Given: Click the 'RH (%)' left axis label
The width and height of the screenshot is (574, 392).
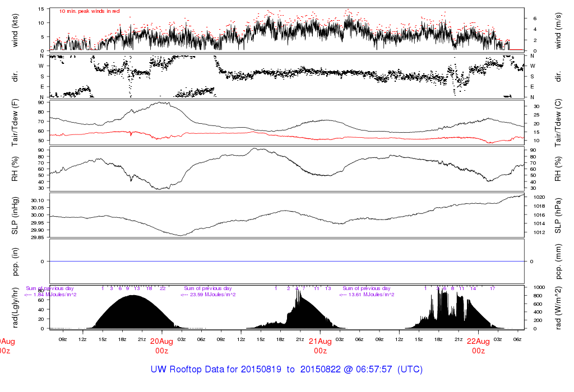Looking at the screenshot, I should click(x=15, y=169).
